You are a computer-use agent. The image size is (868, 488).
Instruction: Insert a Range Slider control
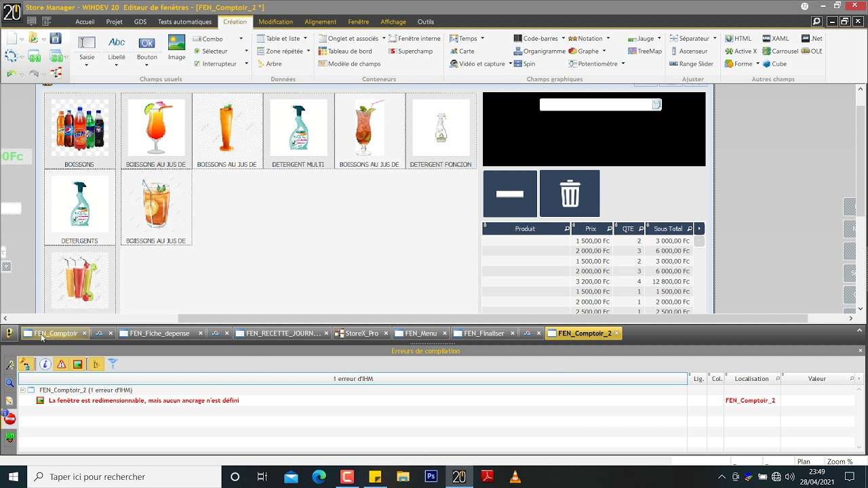692,64
